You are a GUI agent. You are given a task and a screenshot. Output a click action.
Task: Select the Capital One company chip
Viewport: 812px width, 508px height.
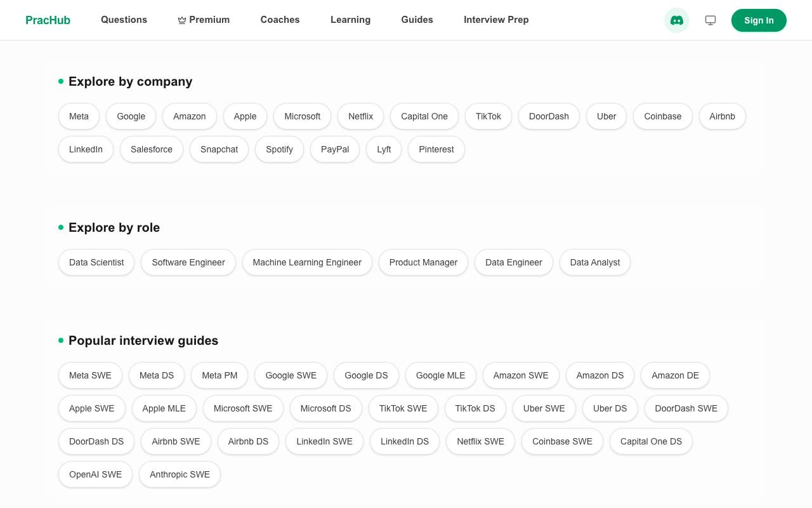[424, 116]
